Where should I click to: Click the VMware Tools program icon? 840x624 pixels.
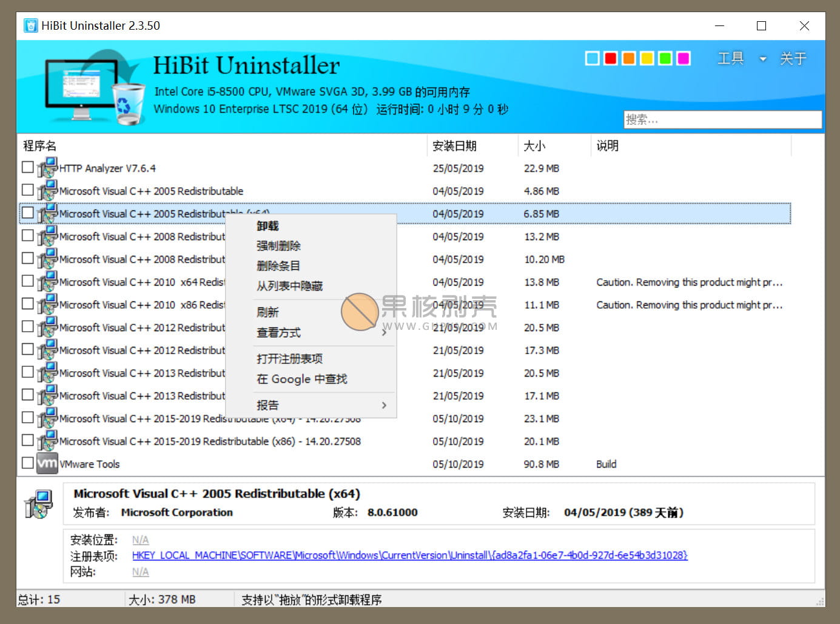pos(47,463)
